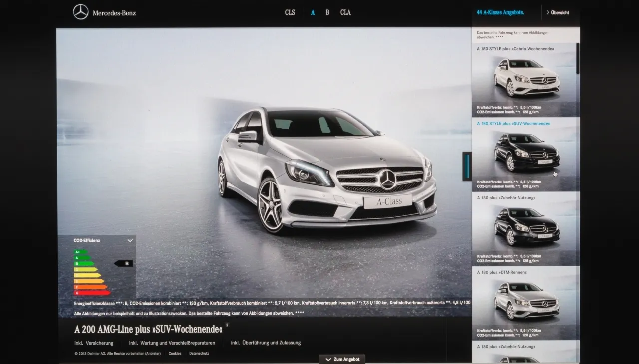Click the B efficiency class marker arrow

pyautogui.click(x=123, y=263)
